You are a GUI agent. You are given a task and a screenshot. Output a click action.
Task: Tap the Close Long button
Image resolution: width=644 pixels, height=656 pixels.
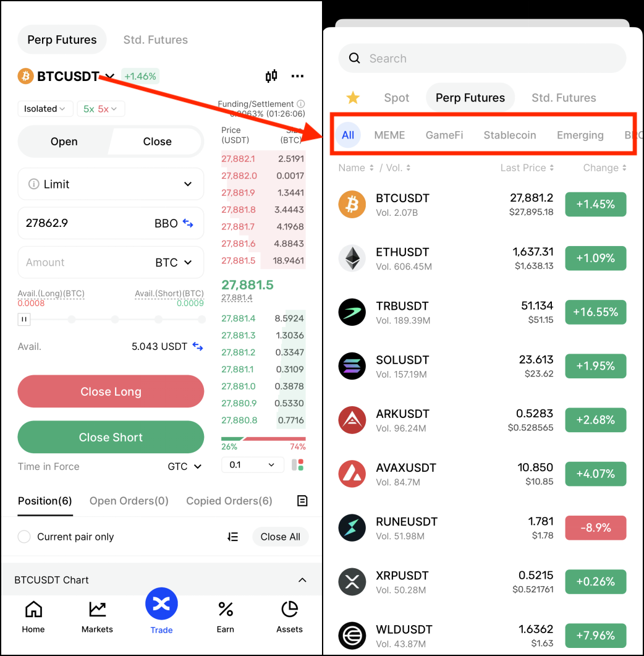tap(111, 391)
